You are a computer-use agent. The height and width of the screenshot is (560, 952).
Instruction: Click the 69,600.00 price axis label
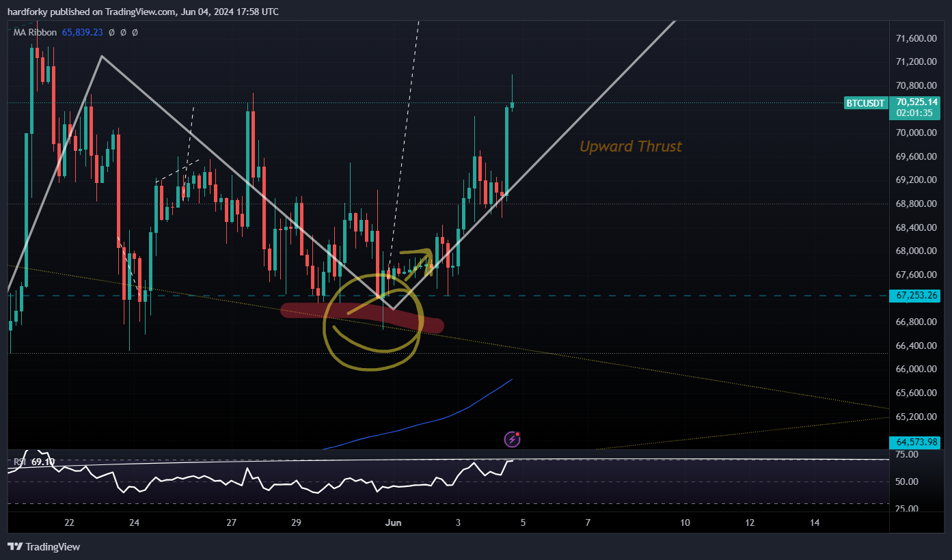[916, 156]
